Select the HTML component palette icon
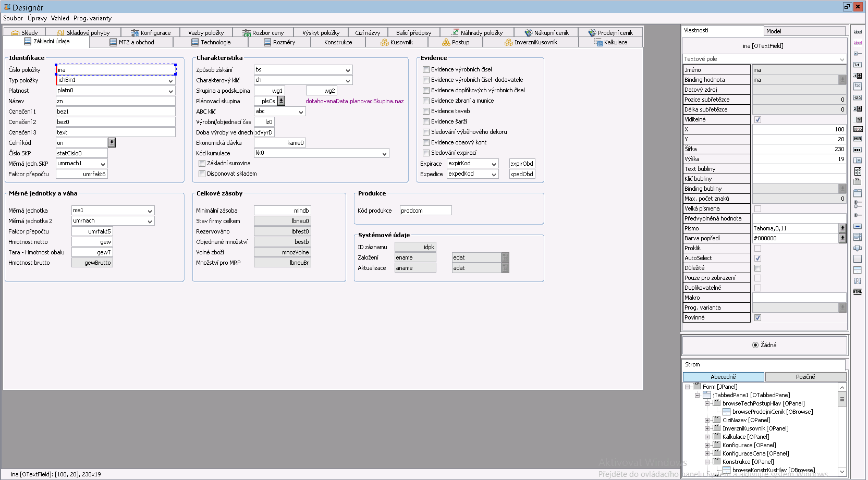 pos(858,292)
